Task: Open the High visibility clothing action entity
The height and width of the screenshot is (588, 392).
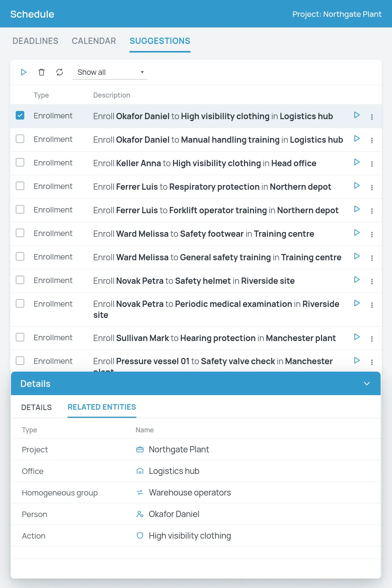Action: click(190, 535)
